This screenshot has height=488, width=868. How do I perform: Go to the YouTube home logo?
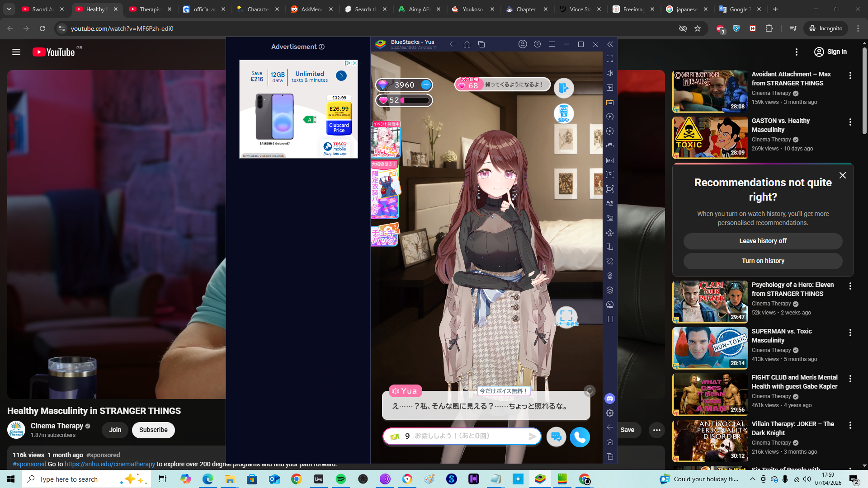click(x=54, y=52)
